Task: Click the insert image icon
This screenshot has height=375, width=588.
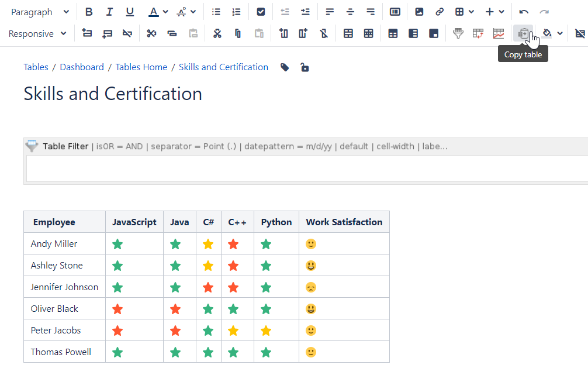Action: click(x=419, y=12)
